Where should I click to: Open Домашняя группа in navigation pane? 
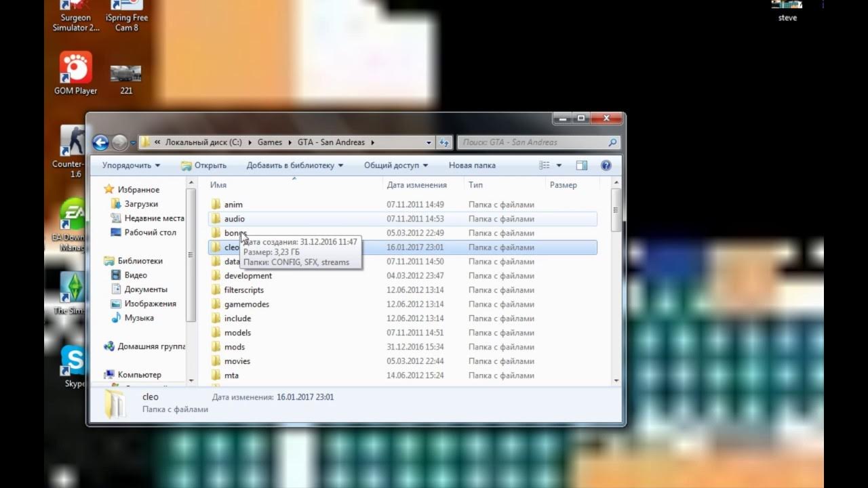point(144,346)
